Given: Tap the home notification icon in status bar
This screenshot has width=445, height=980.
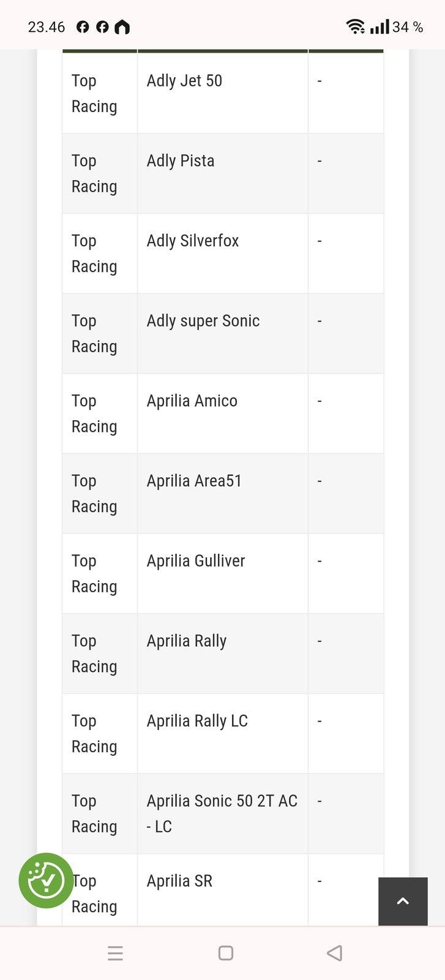Looking at the screenshot, I should (122, 27).
